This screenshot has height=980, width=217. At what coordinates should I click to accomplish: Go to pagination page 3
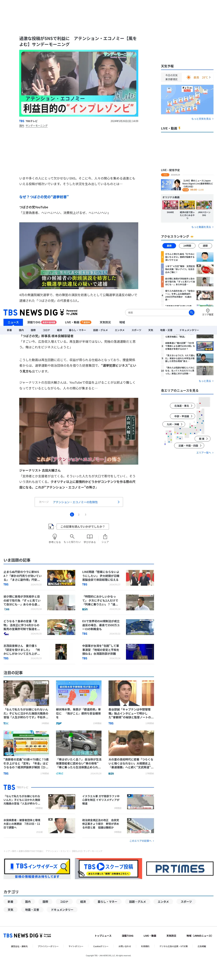pos(85,514)
